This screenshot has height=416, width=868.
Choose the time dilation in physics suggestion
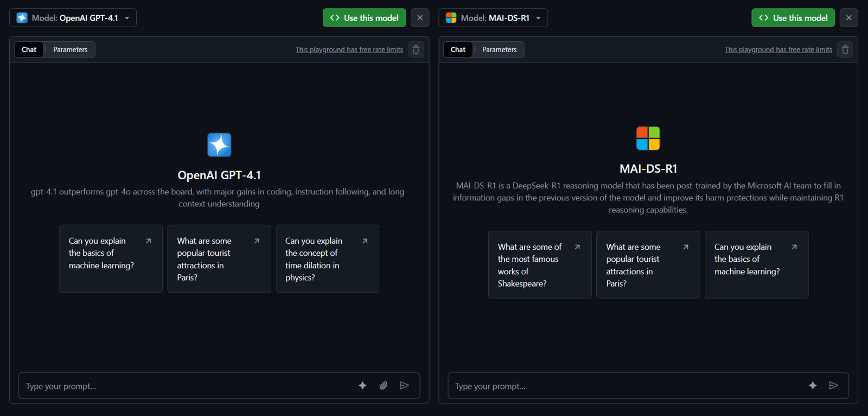tap(327, 259)
